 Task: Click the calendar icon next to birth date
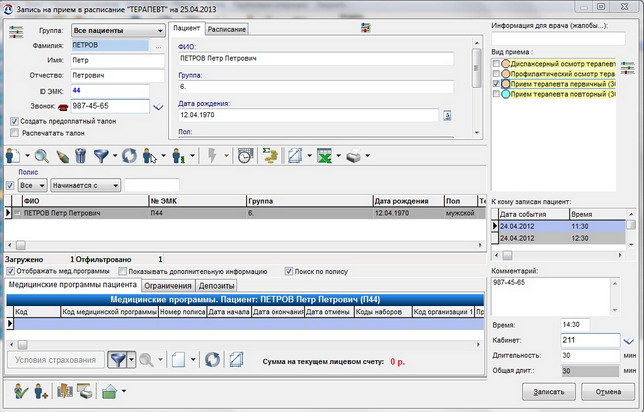tap(447, 115)
